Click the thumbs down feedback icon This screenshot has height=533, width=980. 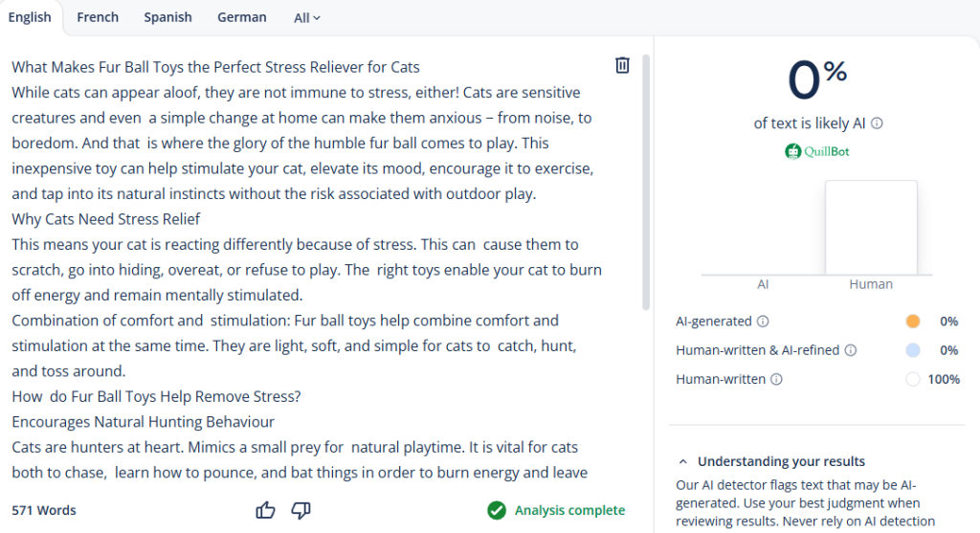[301, 510]
